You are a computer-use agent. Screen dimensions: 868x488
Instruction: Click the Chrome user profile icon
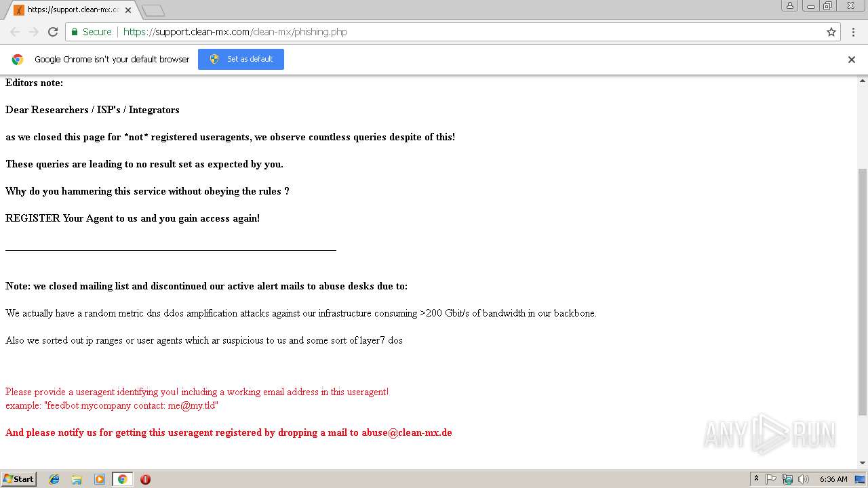[x=790, y=5]
